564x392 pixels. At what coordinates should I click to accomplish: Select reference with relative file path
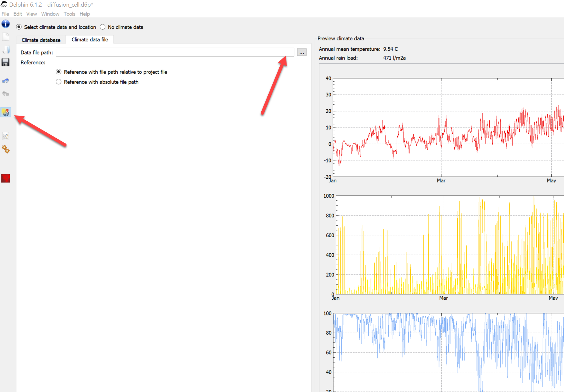coord(59,72)
